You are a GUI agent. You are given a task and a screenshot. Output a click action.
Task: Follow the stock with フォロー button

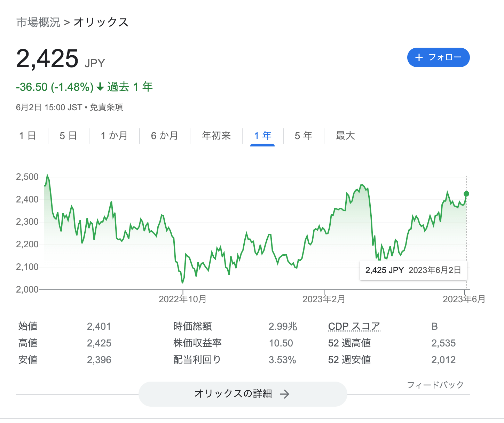[439, 57]
